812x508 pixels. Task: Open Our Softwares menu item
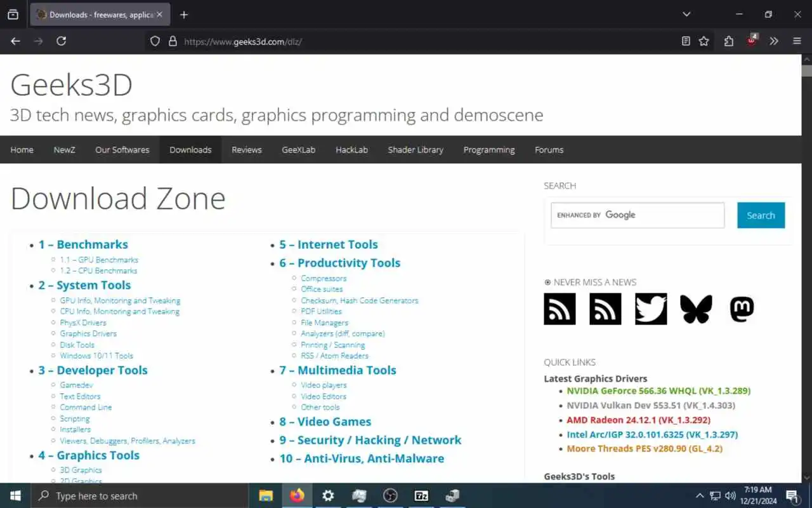tap(122, 150)
